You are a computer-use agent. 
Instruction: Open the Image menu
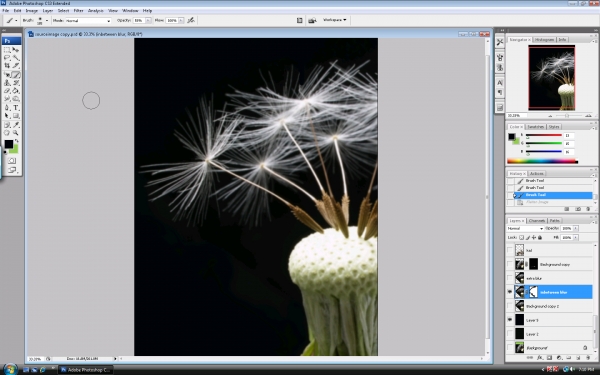click(32, 11)
